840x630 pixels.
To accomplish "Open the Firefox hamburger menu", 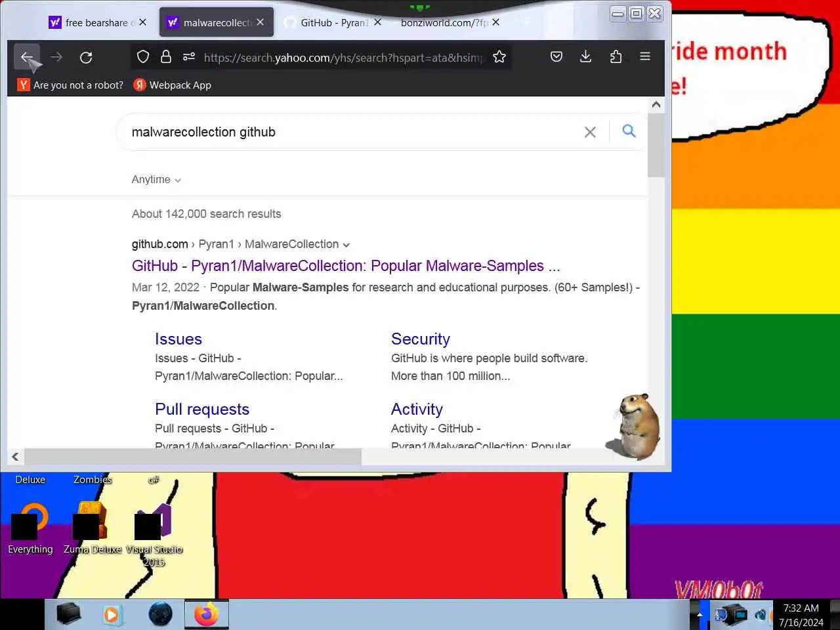I will coord(645,57).
